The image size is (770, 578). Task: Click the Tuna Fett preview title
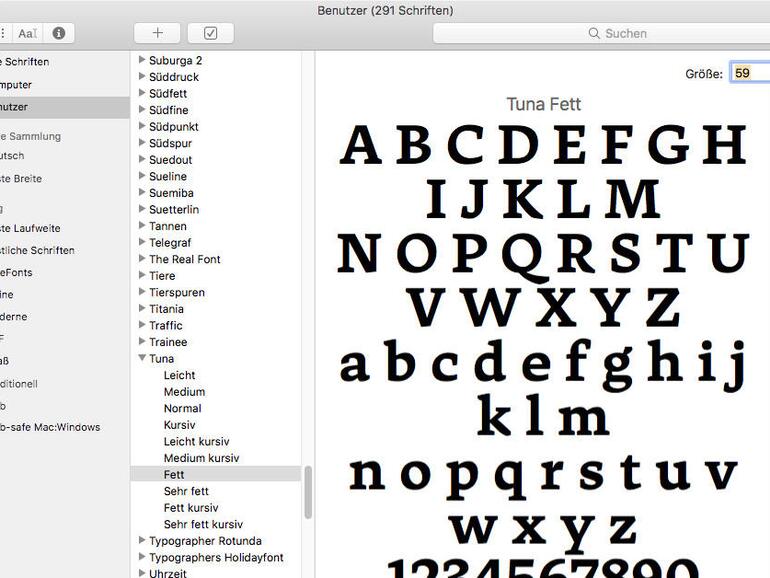click(544, 104)
